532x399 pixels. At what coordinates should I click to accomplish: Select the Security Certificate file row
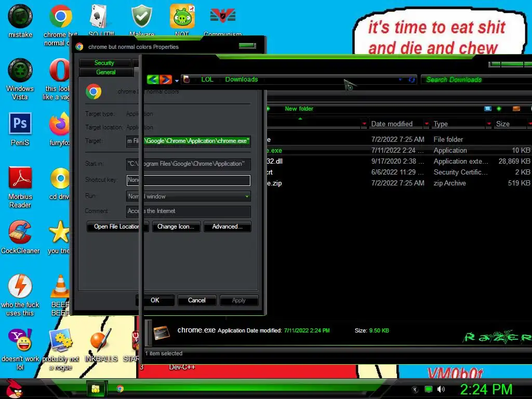399,172
